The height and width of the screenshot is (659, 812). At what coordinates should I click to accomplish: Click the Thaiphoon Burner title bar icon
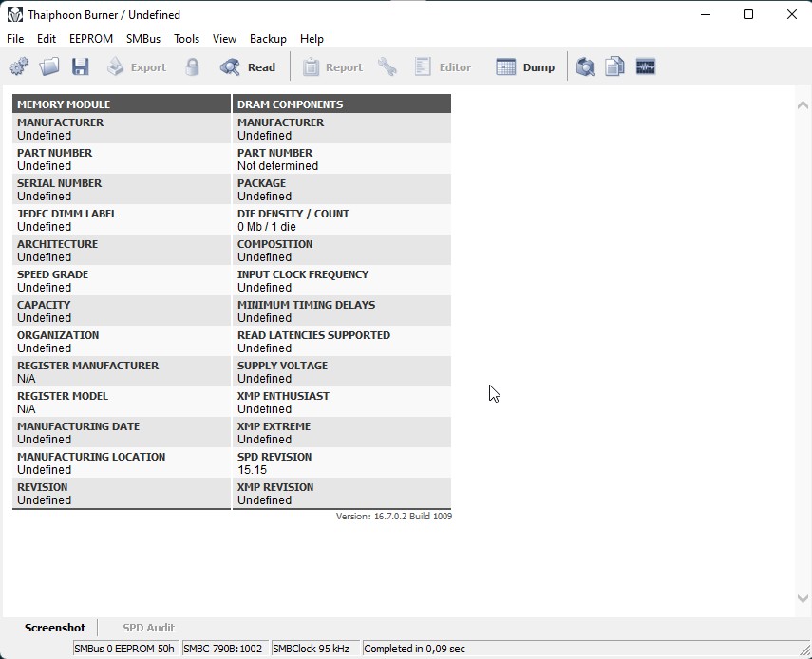point(15,14)
